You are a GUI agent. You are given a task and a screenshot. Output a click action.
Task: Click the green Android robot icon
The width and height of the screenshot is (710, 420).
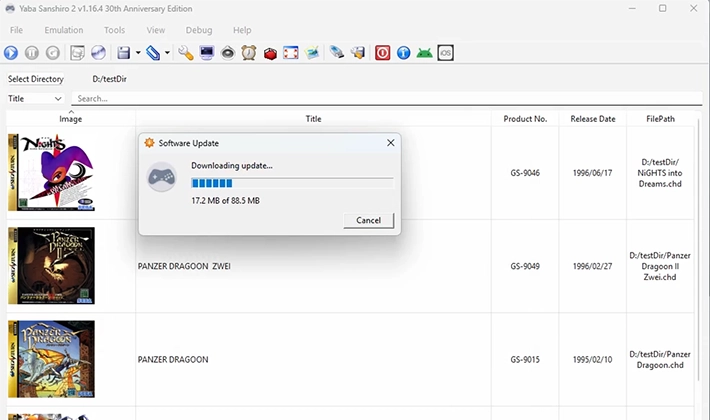tap(424, 53)
